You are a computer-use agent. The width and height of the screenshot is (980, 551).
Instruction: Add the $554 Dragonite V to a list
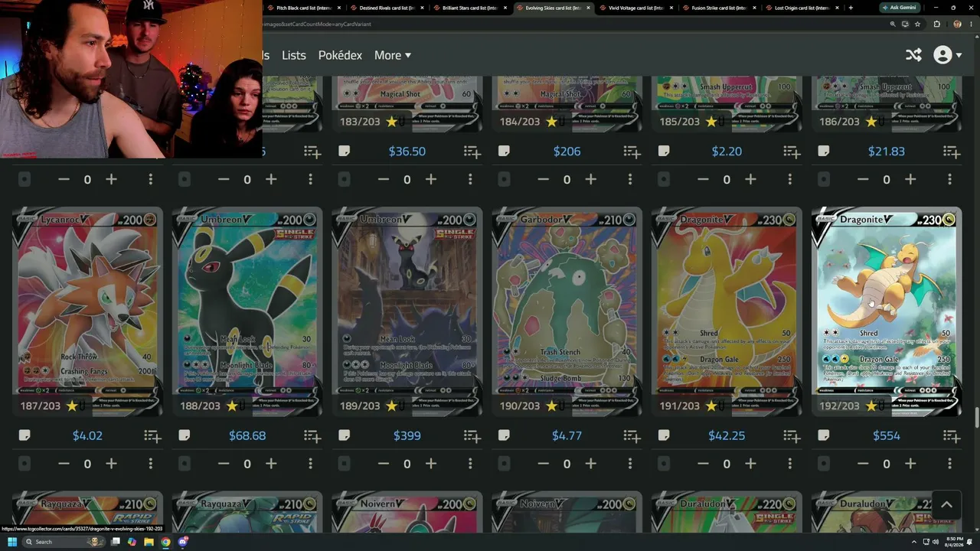952,436
